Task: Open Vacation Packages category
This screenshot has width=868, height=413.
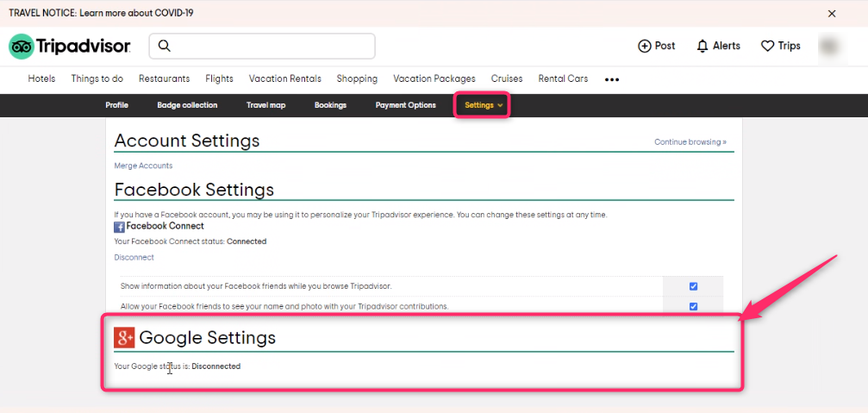Action: point(434,78)
